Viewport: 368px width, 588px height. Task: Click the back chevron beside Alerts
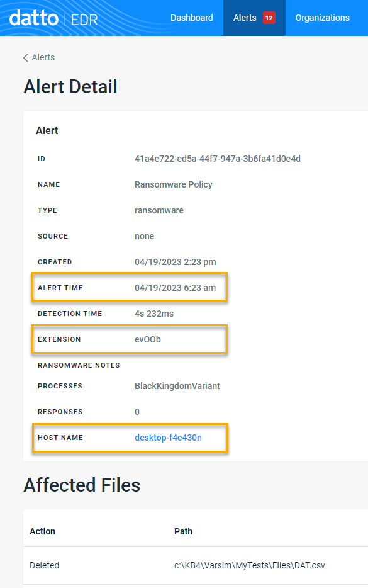[26, 57]
